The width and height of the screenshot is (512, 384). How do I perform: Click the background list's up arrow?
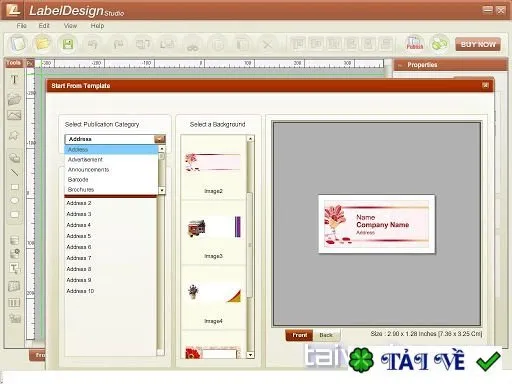(250, 139)
